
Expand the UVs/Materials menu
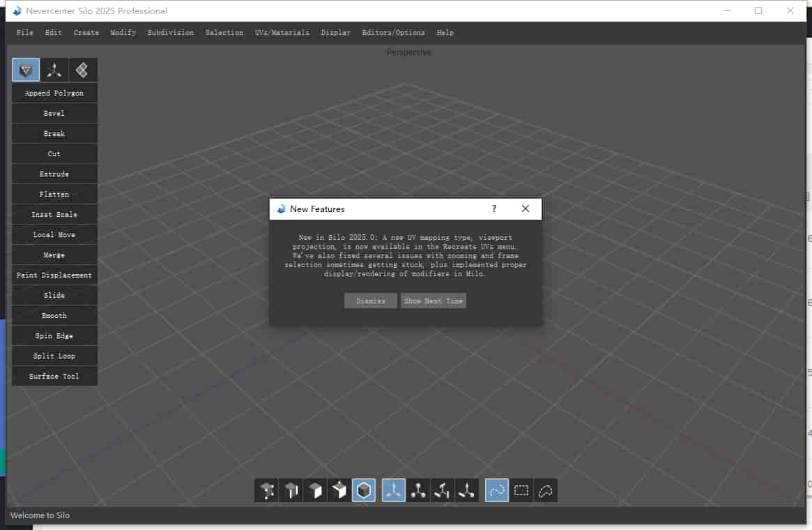point(282,33)
